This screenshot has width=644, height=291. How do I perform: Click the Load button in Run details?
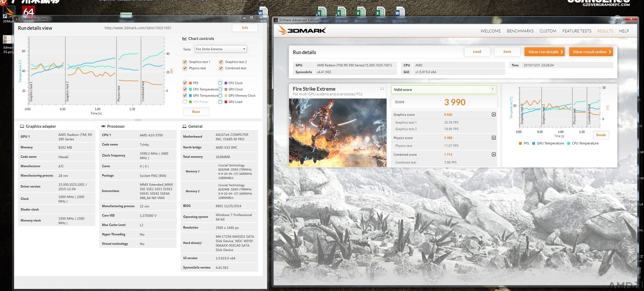coord(477,52)
